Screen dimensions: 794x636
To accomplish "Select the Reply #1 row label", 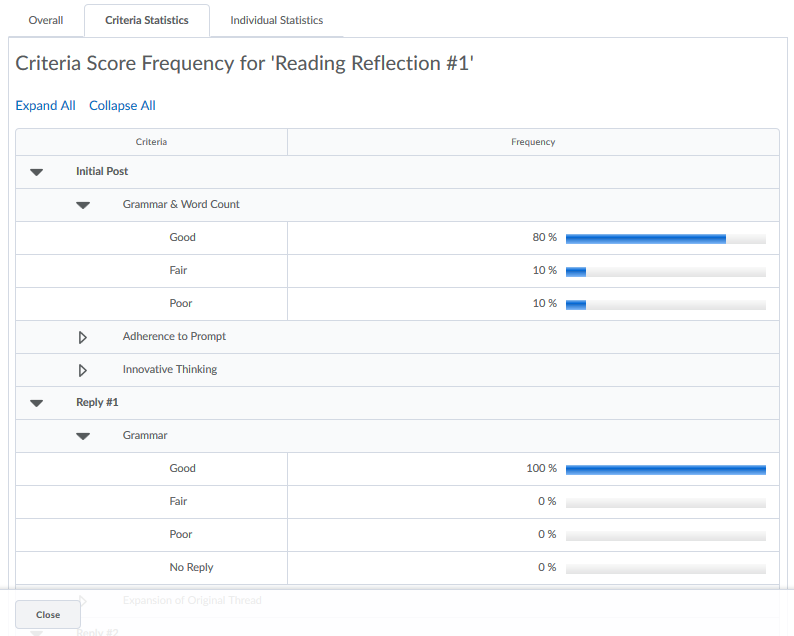I will [97, 402].
